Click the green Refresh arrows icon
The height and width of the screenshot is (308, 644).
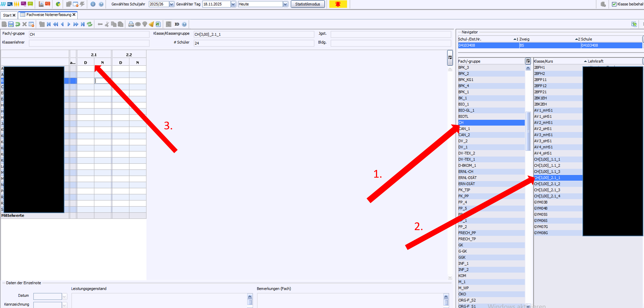[x=90, y=24]
